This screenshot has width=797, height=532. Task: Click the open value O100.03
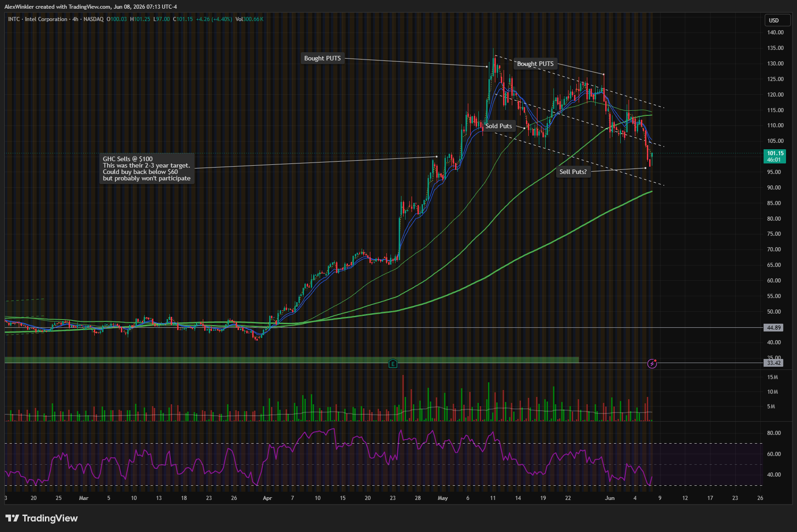pos(117,19)
